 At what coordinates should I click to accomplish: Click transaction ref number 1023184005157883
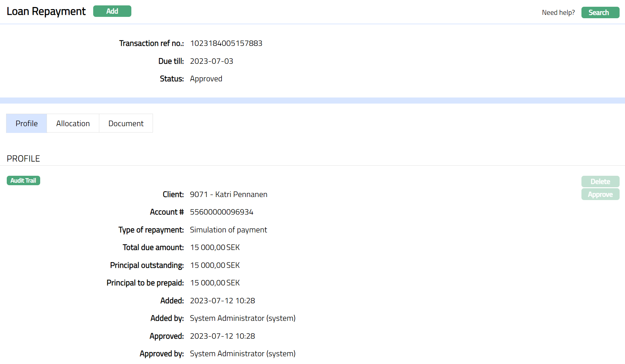point(226,43)
